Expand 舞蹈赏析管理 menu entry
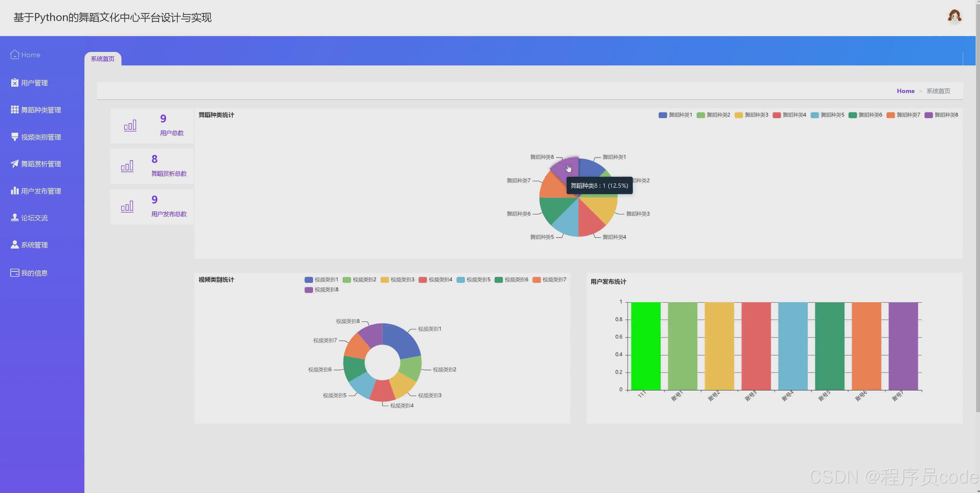This screenshot has width=980, height=493. click(x=41, y=164)
